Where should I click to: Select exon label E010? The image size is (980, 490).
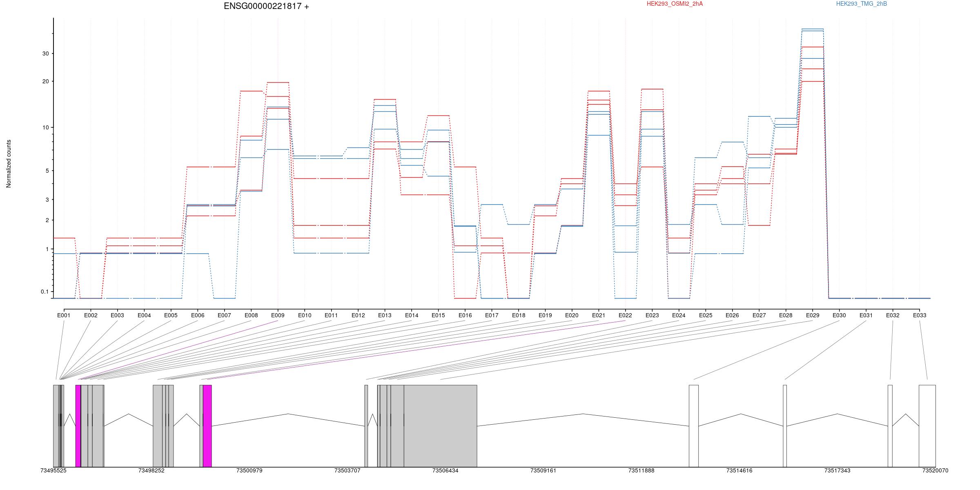pos(305,315)
